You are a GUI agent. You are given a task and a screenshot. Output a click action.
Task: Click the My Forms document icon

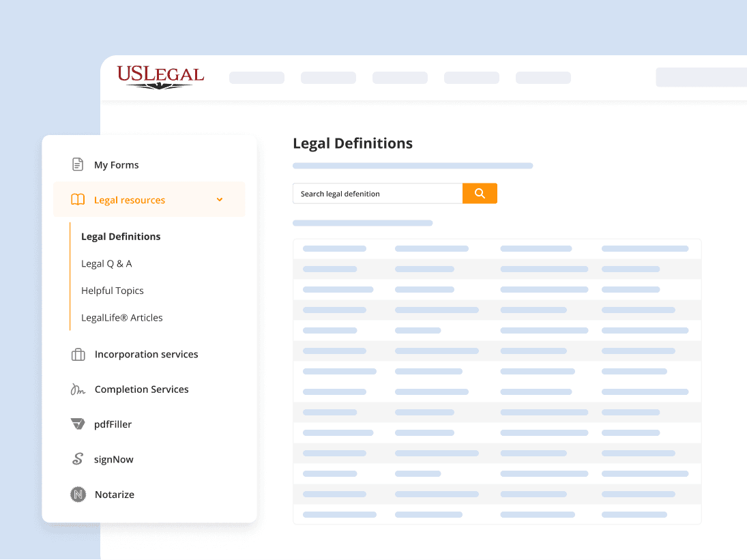click(x=78, y=165)
